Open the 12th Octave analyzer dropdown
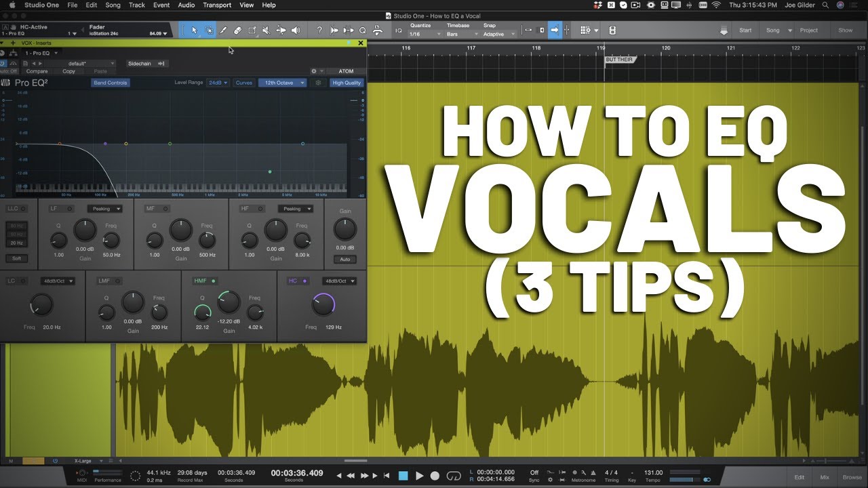This screenshot has height=488, width=868. pyautogui.click(x=282, y=83)
